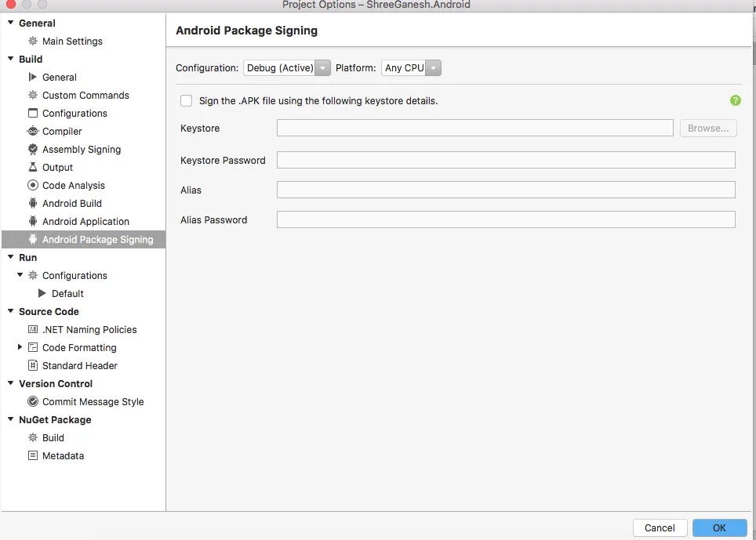Click the Keystore Password field
The image size is (756, 540).
pyautogui.click(x=506, y=161)
